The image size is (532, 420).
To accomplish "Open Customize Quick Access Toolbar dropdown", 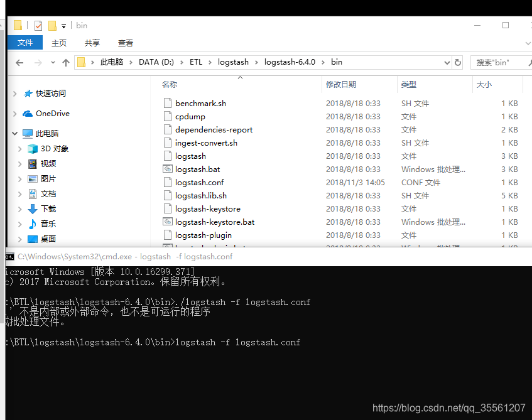I will pos(63,26).
